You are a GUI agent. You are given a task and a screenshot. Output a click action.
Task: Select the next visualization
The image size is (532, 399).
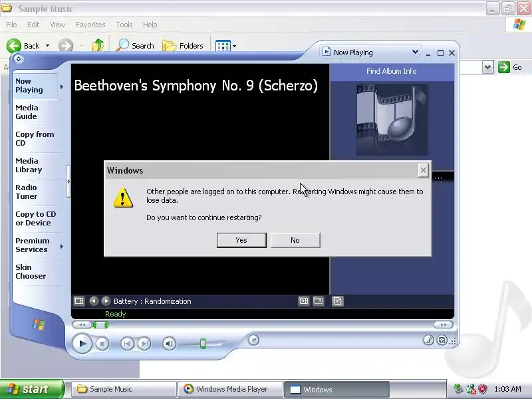pyautogui.click(x=106, y=301)
